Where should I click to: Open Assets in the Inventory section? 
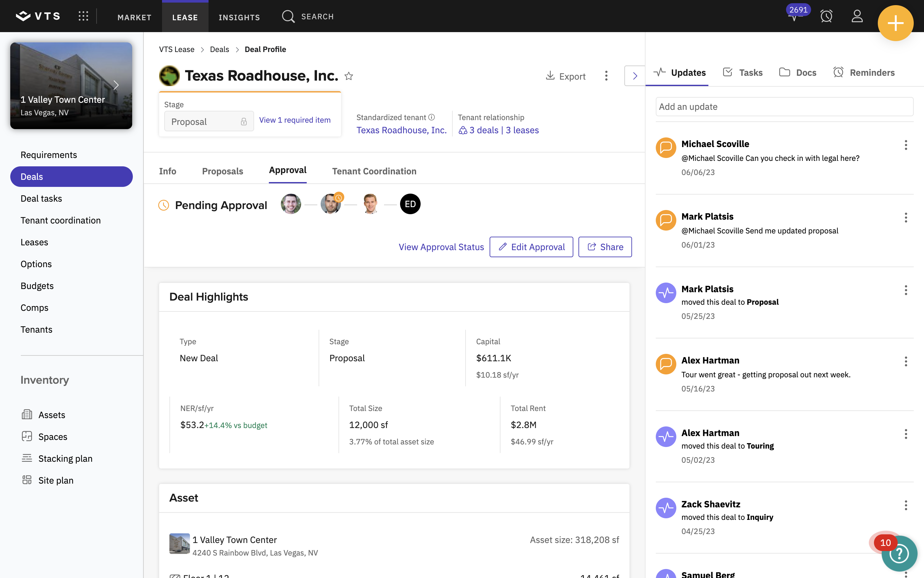(43, 415)
